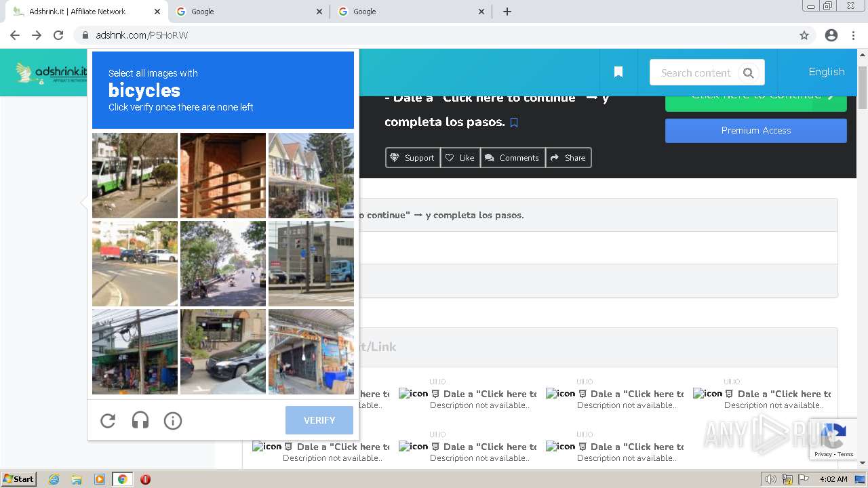Click the Premium Access button
868x488 pixels.
coord(756,131)
